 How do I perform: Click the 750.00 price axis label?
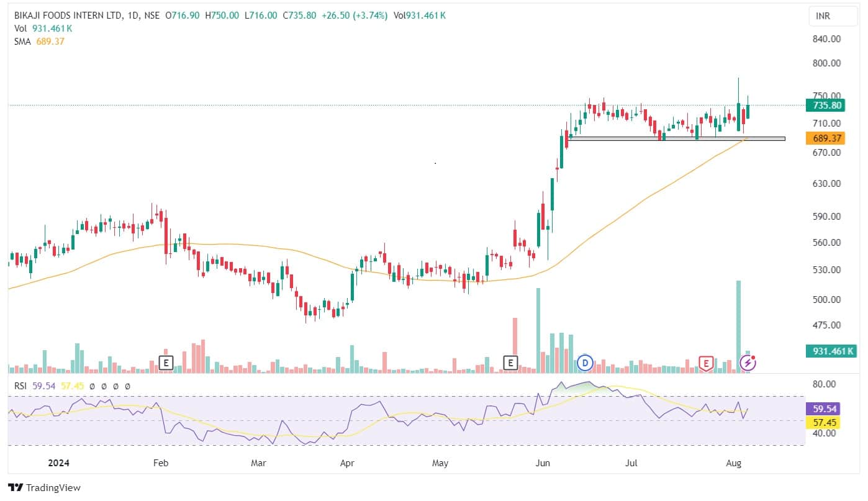pyautogui.click(x=826, y=95)
